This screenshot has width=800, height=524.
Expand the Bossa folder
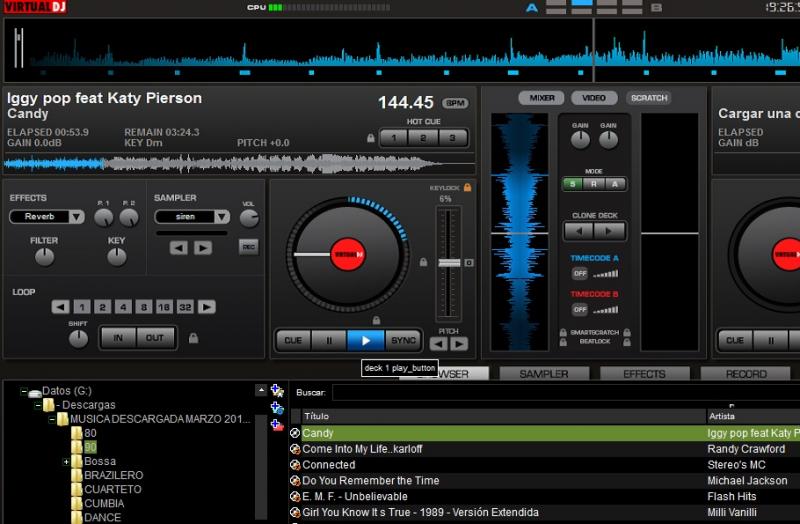[x=66, y=462]
